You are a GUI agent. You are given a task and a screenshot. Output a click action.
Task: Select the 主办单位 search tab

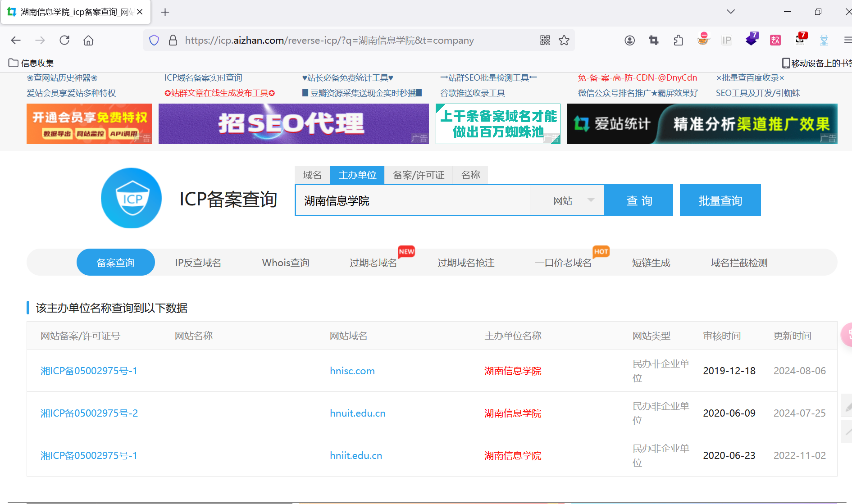(357, 175)
